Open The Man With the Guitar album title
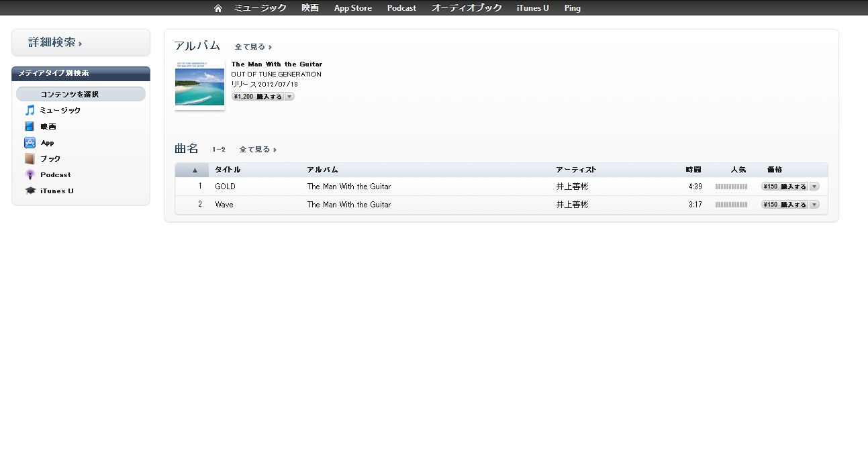This screenshot has width=868, height=463. pyautogui.click(x=277, y=64)
